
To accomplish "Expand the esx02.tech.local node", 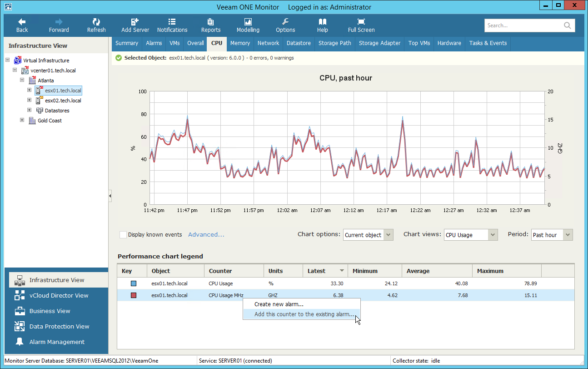I will pos(30,100).
